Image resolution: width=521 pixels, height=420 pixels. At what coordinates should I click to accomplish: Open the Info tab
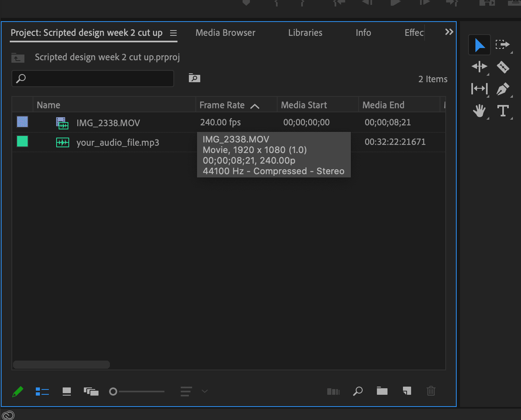[x=363, y=33]
